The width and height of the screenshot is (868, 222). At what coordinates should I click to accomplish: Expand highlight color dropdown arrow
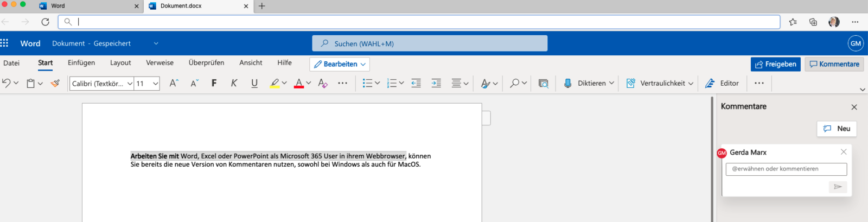[x=284, y=83]
